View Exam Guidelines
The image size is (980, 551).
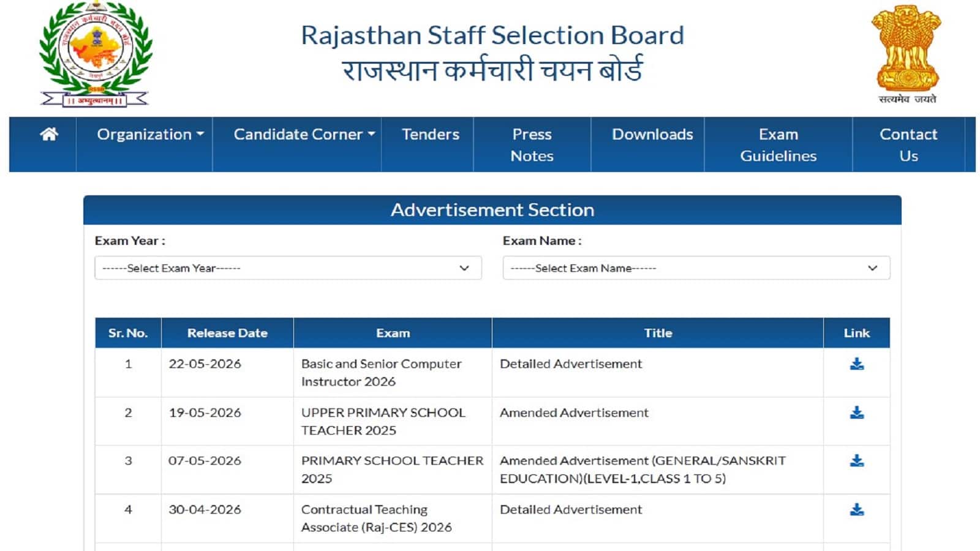coord(778,144)
